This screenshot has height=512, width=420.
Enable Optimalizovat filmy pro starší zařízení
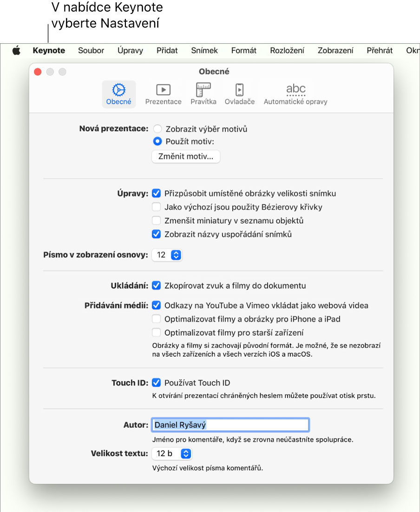pyautogui.click(x=156, y=333)
